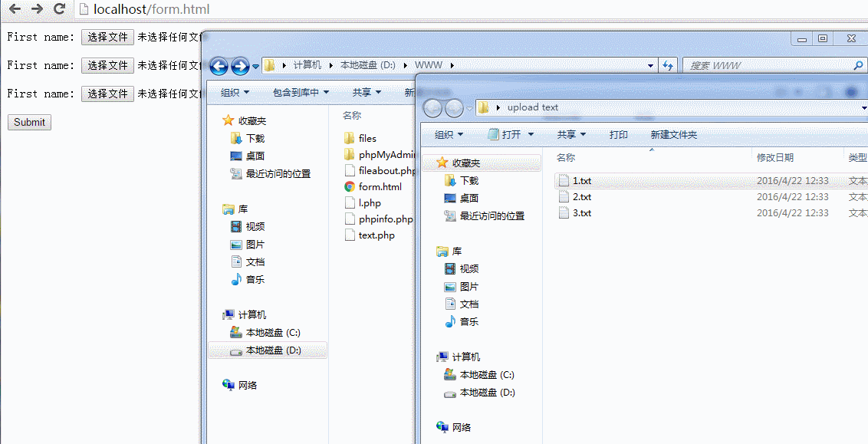Click 计算机 in the WWW window breadcrumb
868x444 pixels.
(x=307, y=65)
